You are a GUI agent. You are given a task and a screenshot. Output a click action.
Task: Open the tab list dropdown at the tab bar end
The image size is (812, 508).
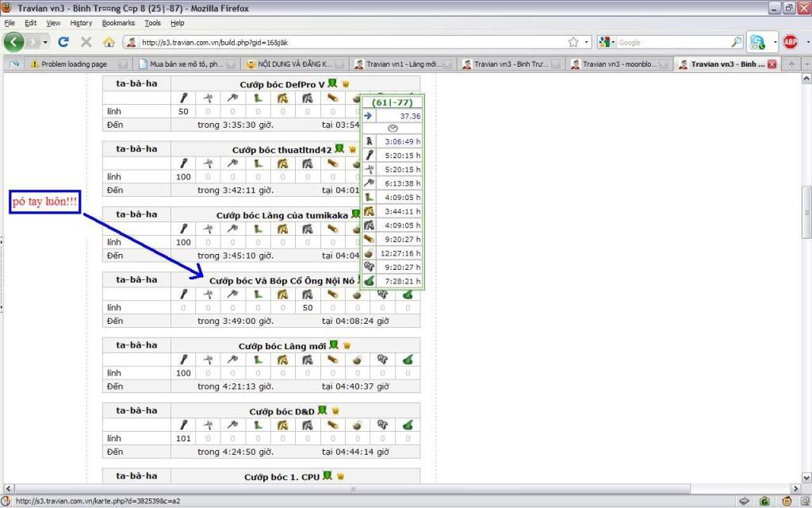tap(806, 63)
